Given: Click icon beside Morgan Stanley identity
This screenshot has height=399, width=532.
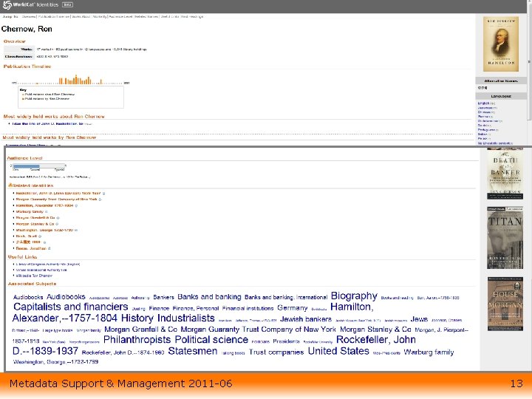Looking at the screenshot, I should point(57,224).
